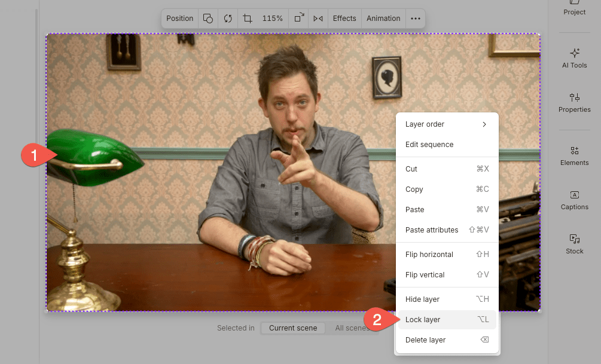This screenshot has height=364, width=601.
Task: Open the Captions sidebar panel
Action: pos(574,200)
